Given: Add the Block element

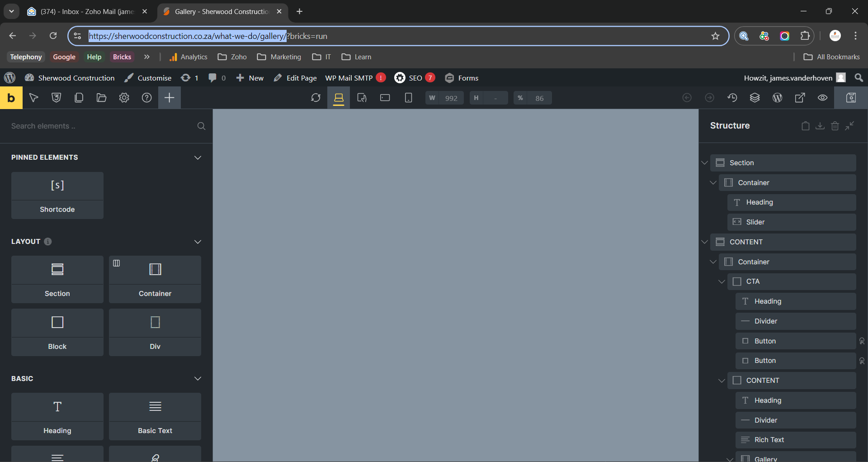Looking at the screenshot, I should tap(57, 333).
